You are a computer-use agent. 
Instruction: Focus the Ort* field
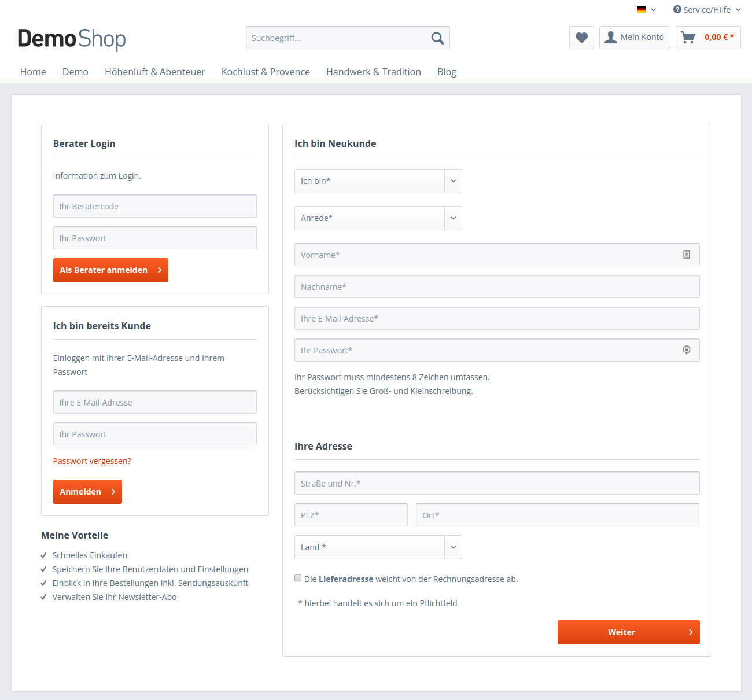558,515
